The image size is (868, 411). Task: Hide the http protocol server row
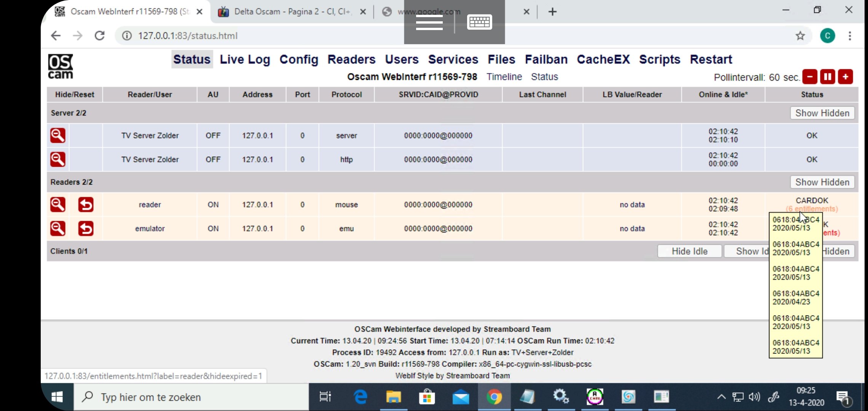click(x=58, y=159)
